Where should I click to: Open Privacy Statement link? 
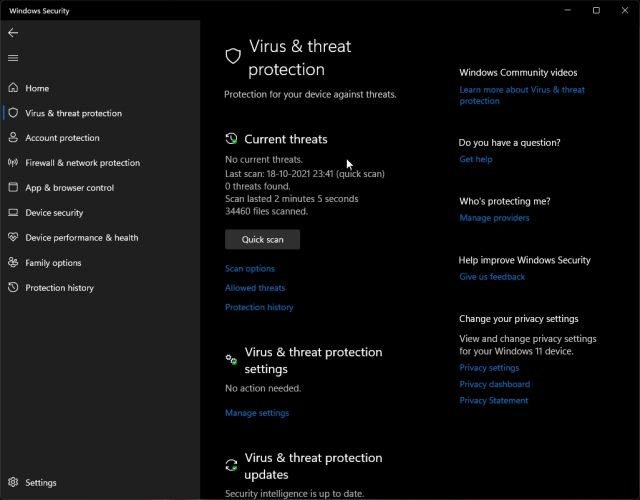[493, 400]
